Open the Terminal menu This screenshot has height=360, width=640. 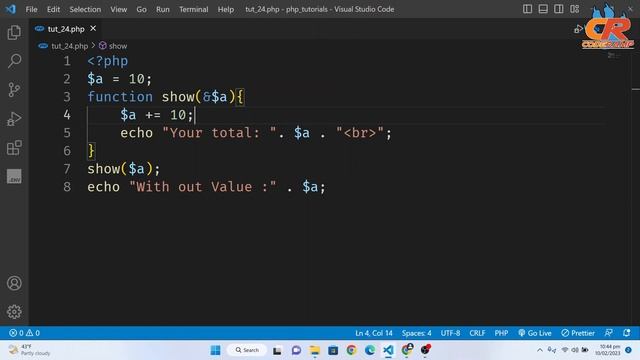193,9
